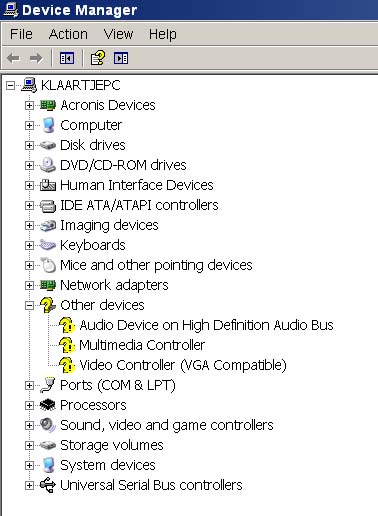The width and height of the screenshot is (378, 516).
Task: Open the Action menu
Action: 68,34
